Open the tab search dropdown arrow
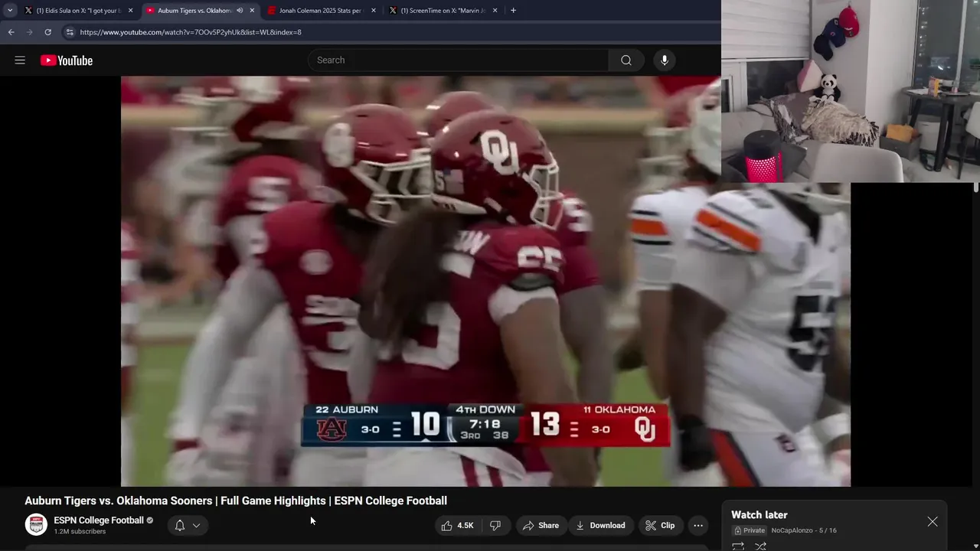This screenshot has height=551, width=980. (10, 11)
